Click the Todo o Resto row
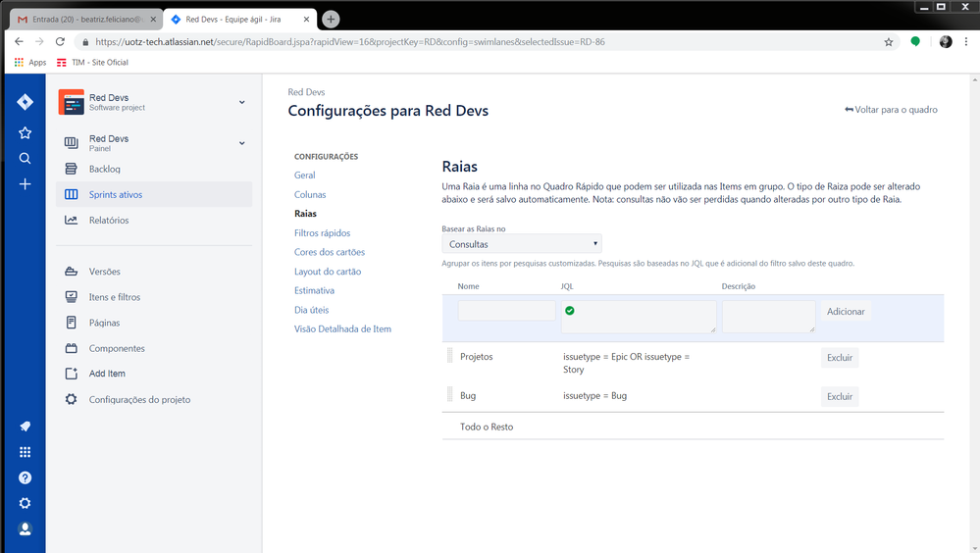 [x=693, y=427]
